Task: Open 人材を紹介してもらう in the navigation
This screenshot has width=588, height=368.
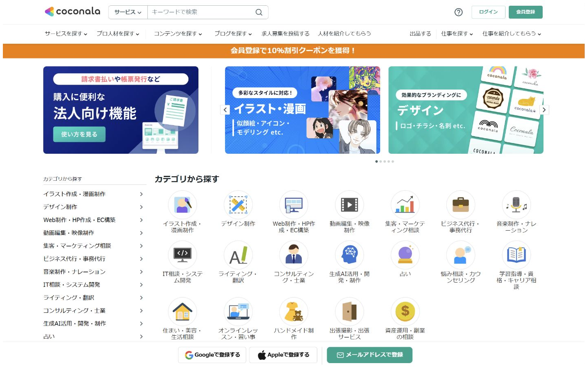Action: (x=345, y=34)
